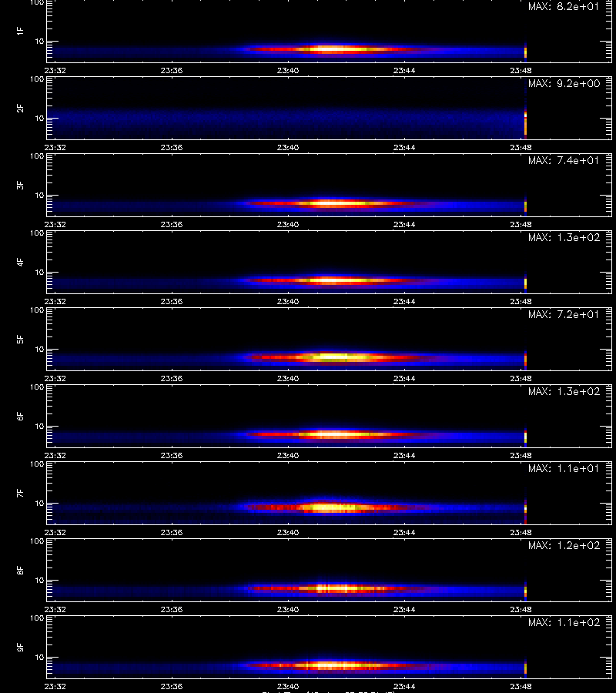Click the 'MAX: 8.2e+01' readout
Screen dimensions: 616x693
pos(564,7)
